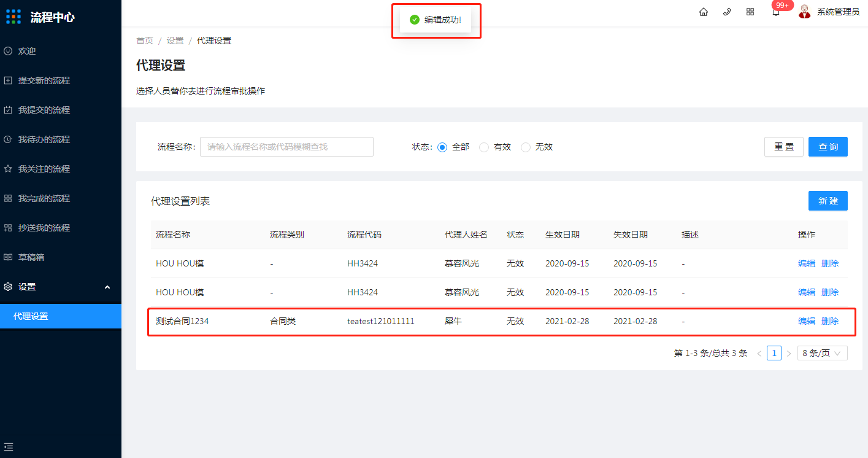Screen dimensions: 868x458
Task: Click the grid icon beside 我完成的流程
Action: point(8,198)
